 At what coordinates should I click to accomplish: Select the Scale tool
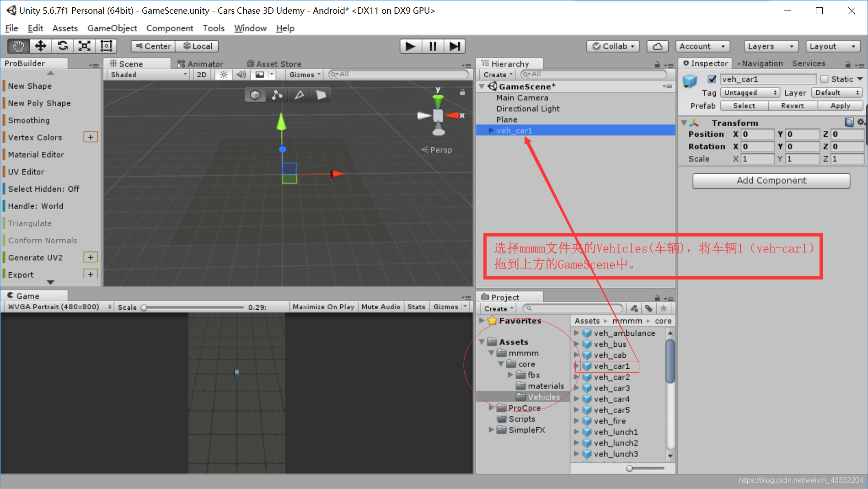[x=85, y=46]
